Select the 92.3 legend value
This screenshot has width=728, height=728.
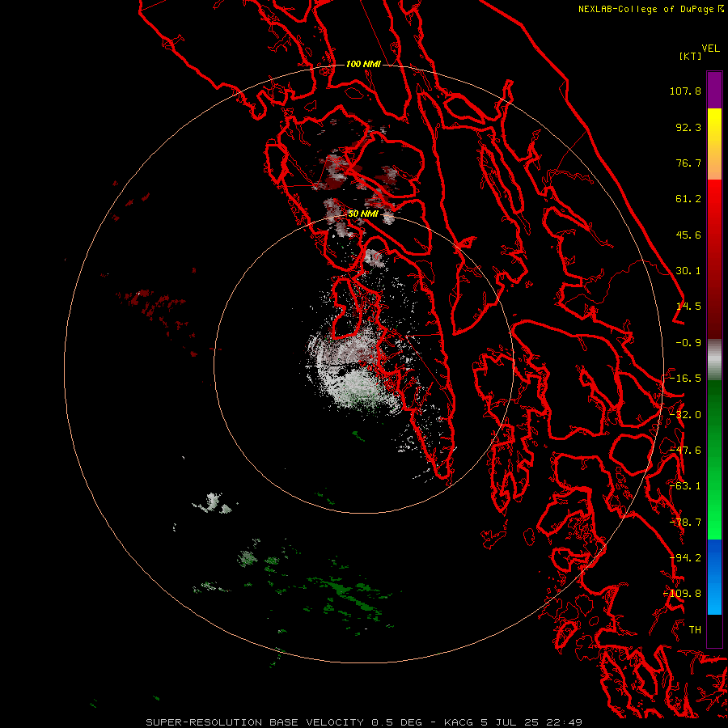coord(688,127)
